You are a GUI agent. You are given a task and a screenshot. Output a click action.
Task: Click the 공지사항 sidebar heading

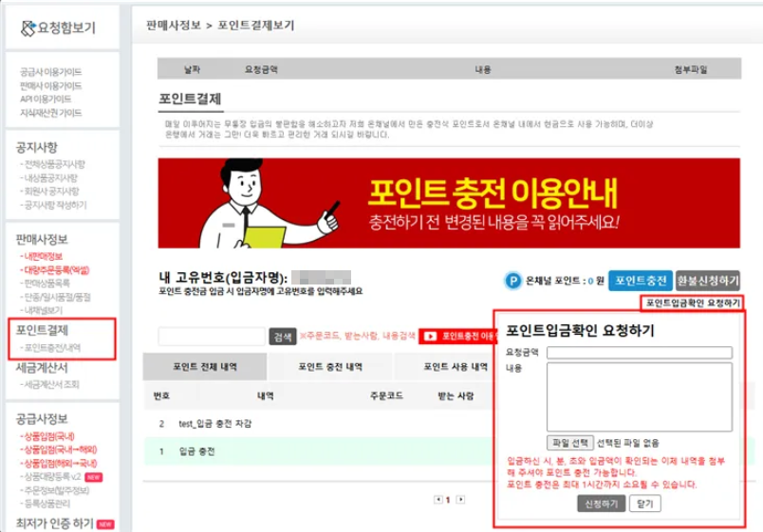click(36, 147)
